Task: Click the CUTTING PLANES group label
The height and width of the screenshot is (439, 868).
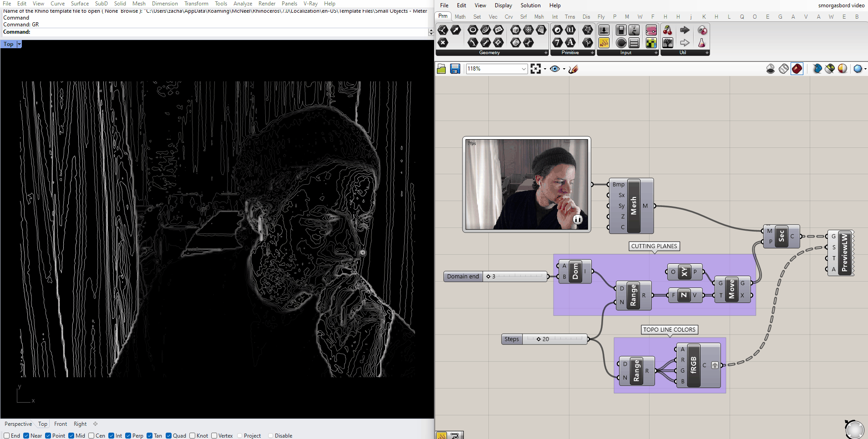Action: click(654, 246)
